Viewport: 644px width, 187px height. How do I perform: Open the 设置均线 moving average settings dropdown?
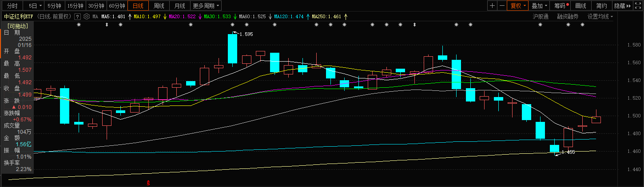coord(600,16)
